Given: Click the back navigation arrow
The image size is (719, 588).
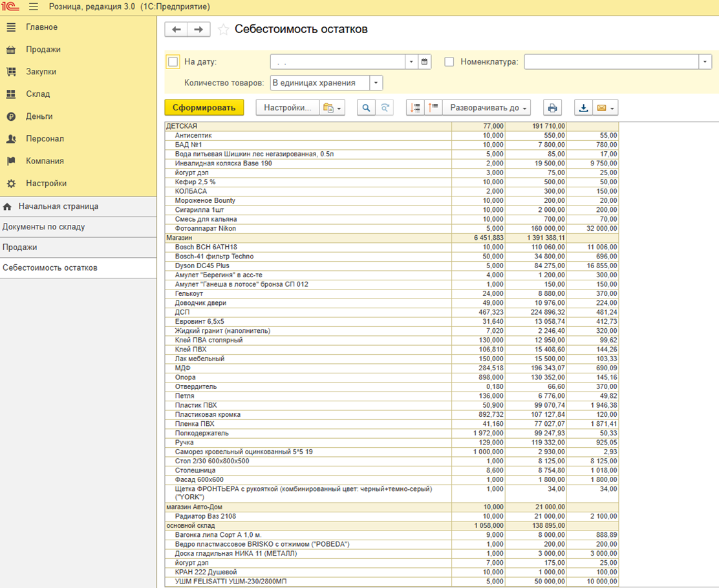Looking at the screenshot, I should click(176, 30).
